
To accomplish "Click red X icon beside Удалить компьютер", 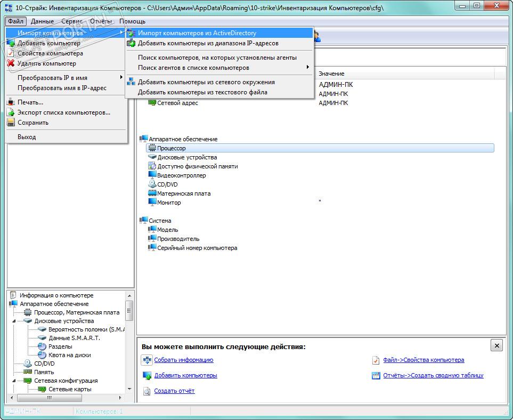I will pyautogui.click(x=11, y=63).
